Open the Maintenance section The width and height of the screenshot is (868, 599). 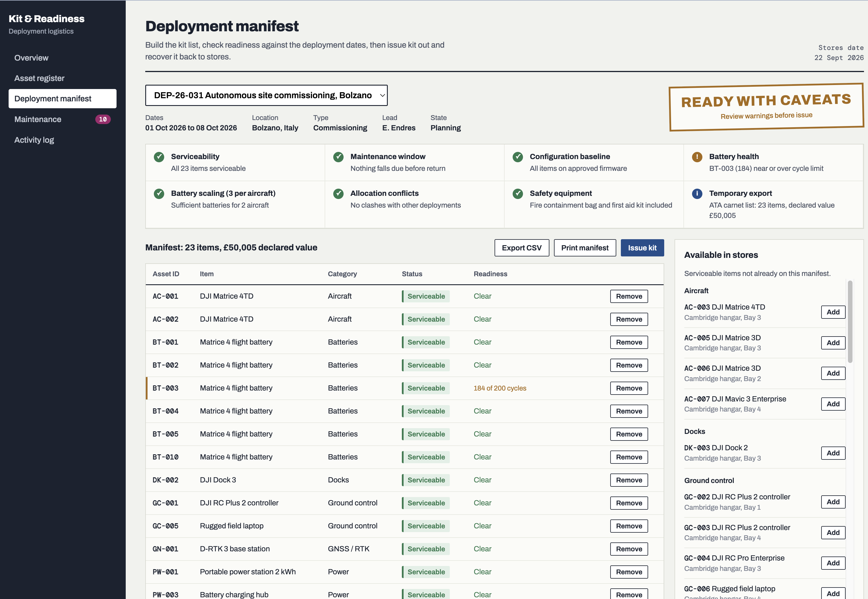click(x=62, y=119)
